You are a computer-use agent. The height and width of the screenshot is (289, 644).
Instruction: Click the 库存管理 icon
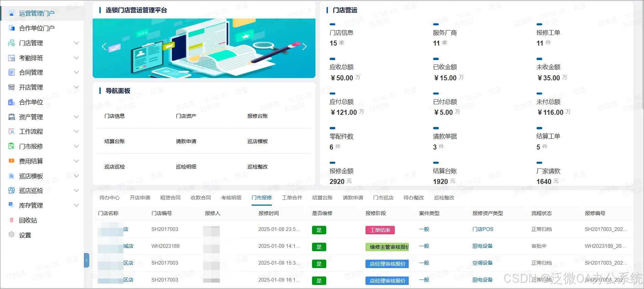[11, 205]
